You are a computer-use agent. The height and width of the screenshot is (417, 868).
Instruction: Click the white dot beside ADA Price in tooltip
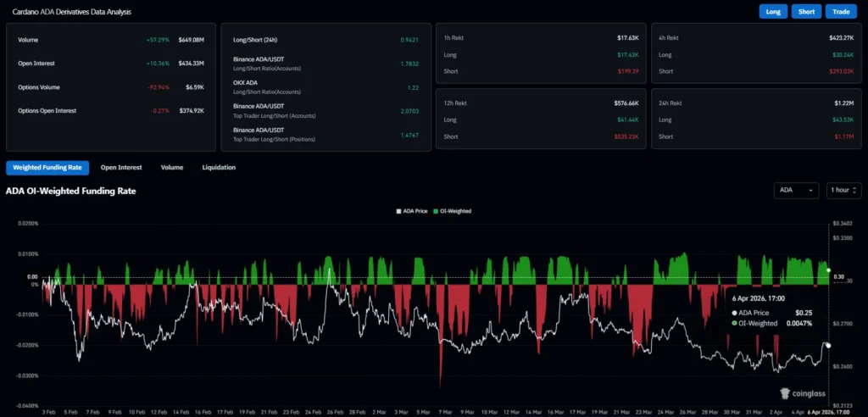tap(735, 312)
